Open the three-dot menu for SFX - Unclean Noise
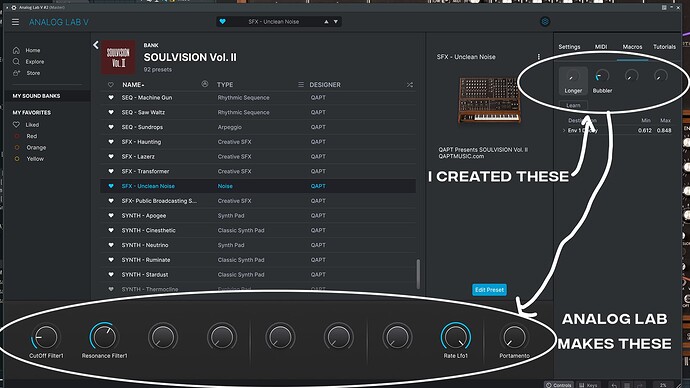 (x=539, y=57)
